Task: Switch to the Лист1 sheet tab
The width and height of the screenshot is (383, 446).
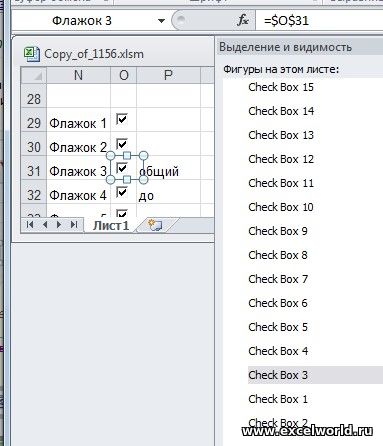Action: 111,226
